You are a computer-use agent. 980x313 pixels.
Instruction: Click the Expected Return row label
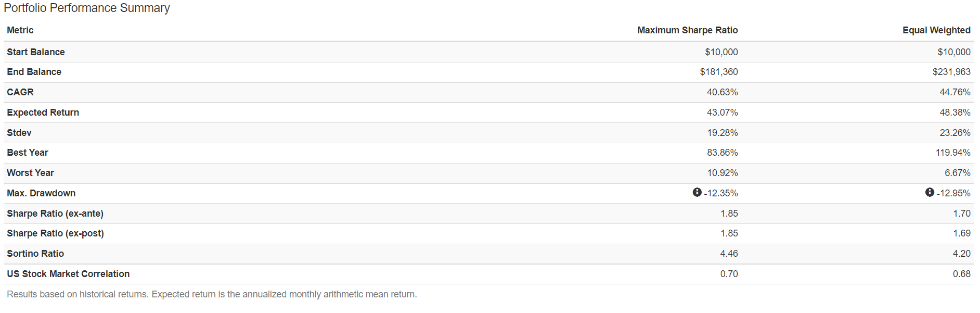[43, 112]
